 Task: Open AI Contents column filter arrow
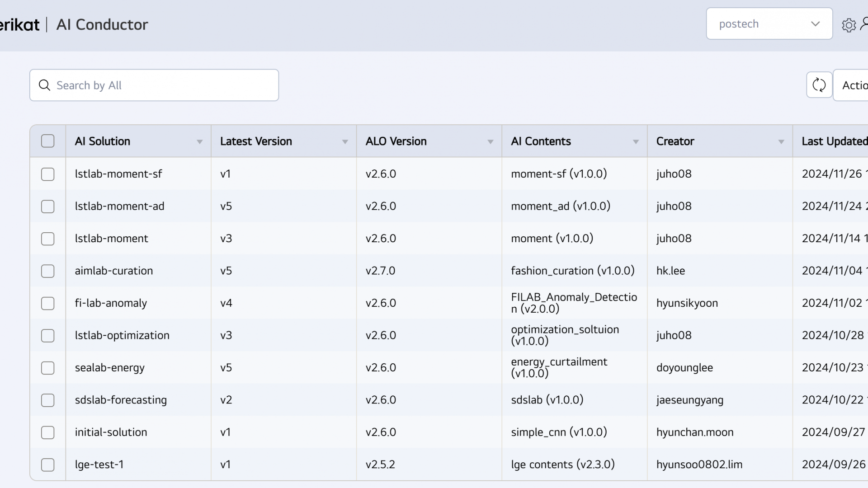[636, 142]
